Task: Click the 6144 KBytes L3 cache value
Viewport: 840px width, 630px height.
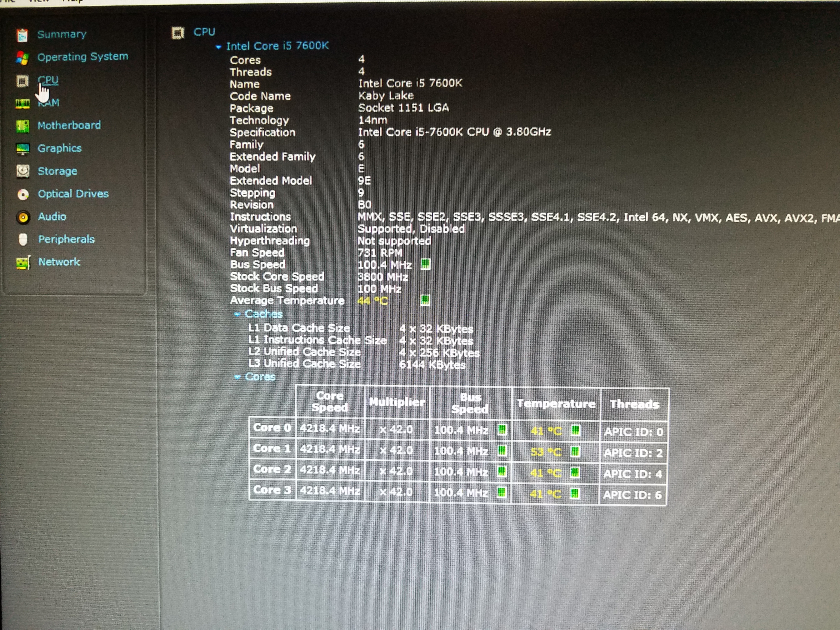Action: click(432, 365)
